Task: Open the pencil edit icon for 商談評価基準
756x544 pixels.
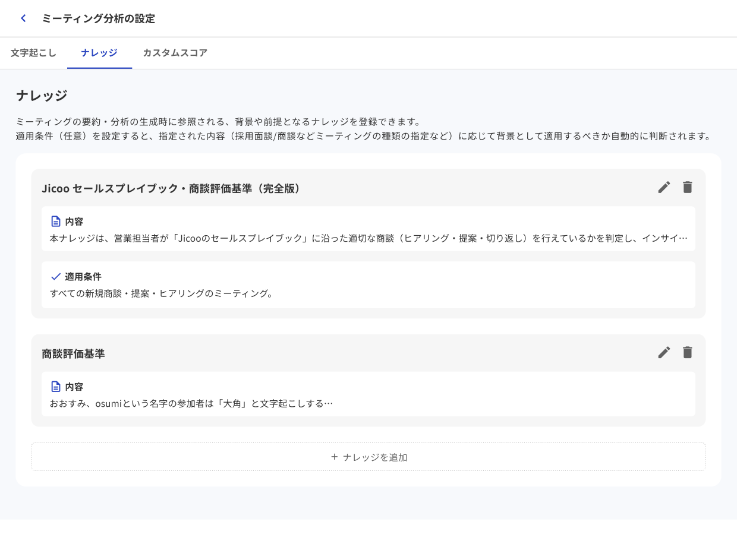Action: click(664, 352)
